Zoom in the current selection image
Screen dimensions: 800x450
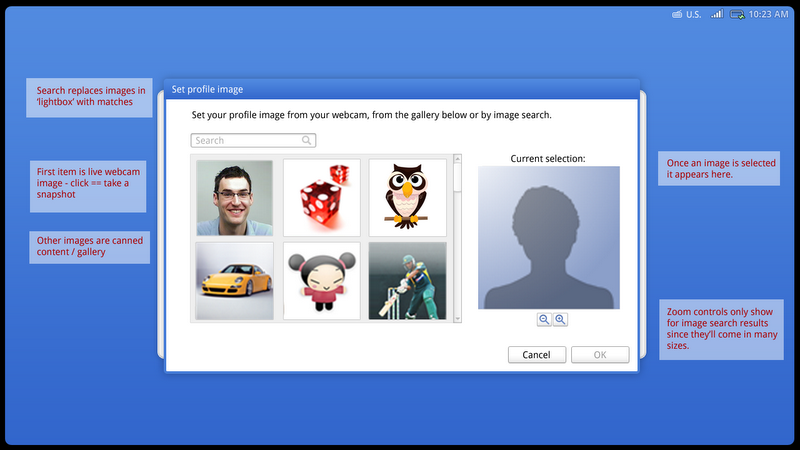560,319
